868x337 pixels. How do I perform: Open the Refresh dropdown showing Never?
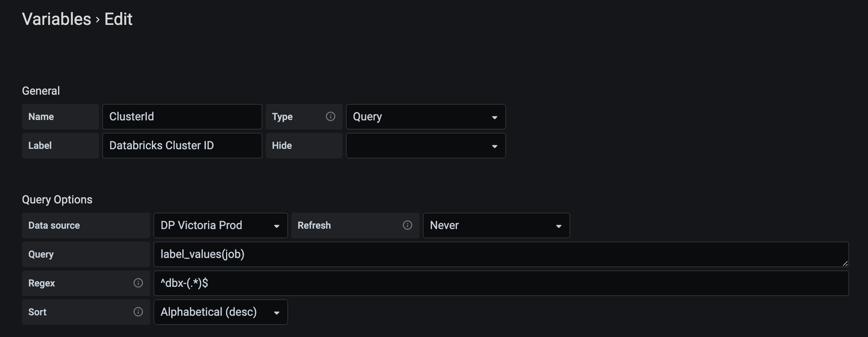click(x=496, y=225)
